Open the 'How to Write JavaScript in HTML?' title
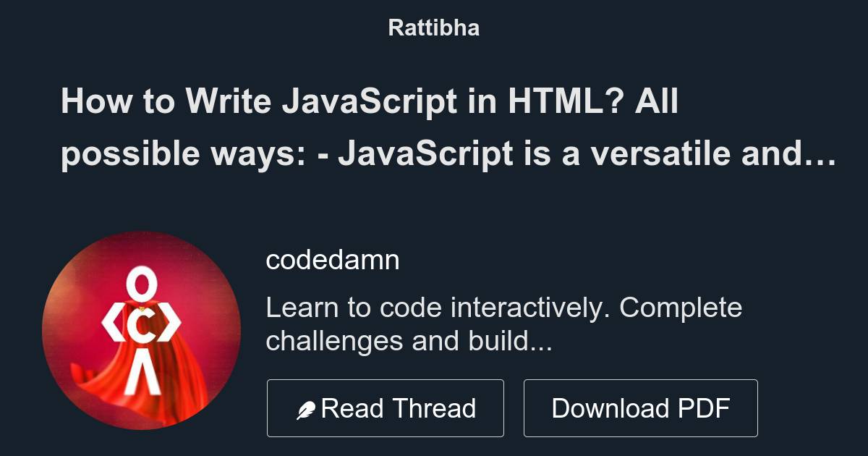 tap(372, 103)
